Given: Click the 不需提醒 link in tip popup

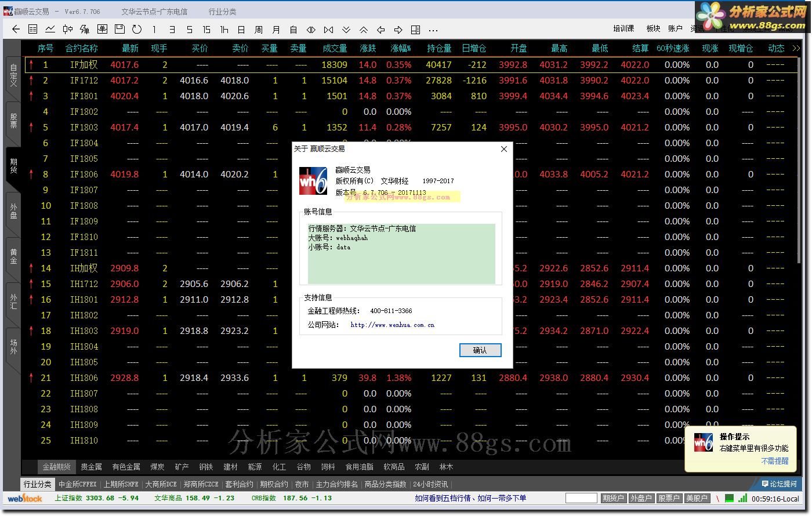Looking at the screenshot, I should 775,461.
